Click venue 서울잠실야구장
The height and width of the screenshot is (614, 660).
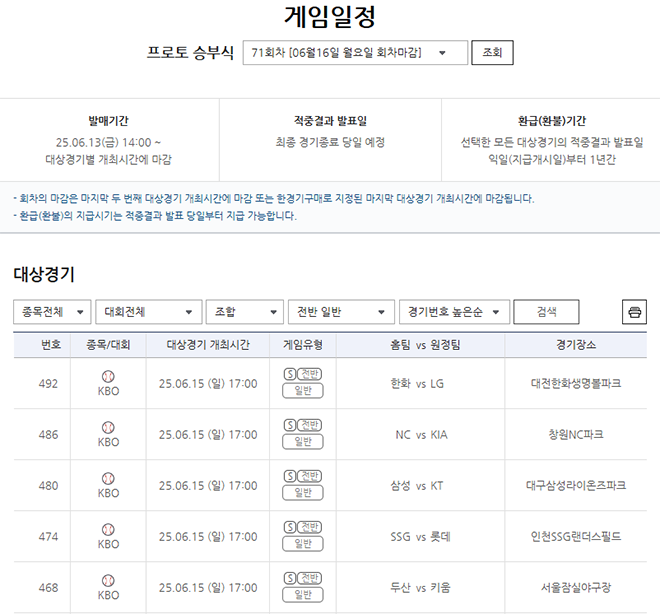pyautogui.click(x=576, y=587)
